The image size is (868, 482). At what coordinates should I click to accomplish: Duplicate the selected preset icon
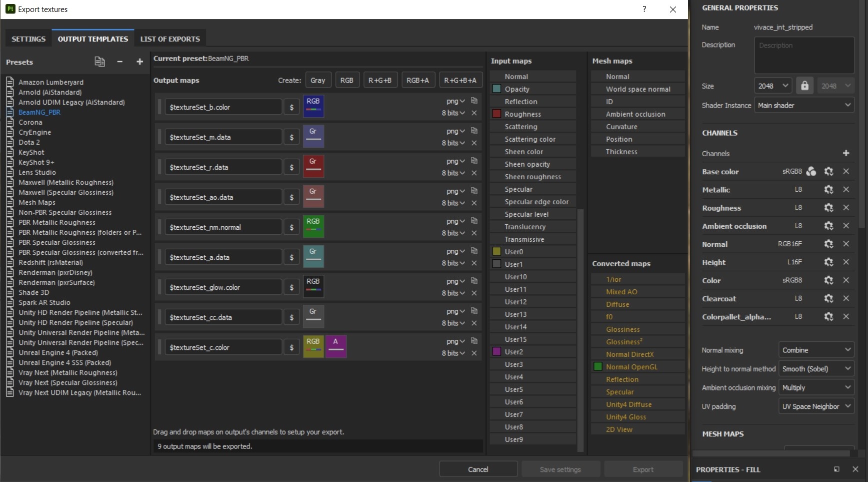point(99,62)
